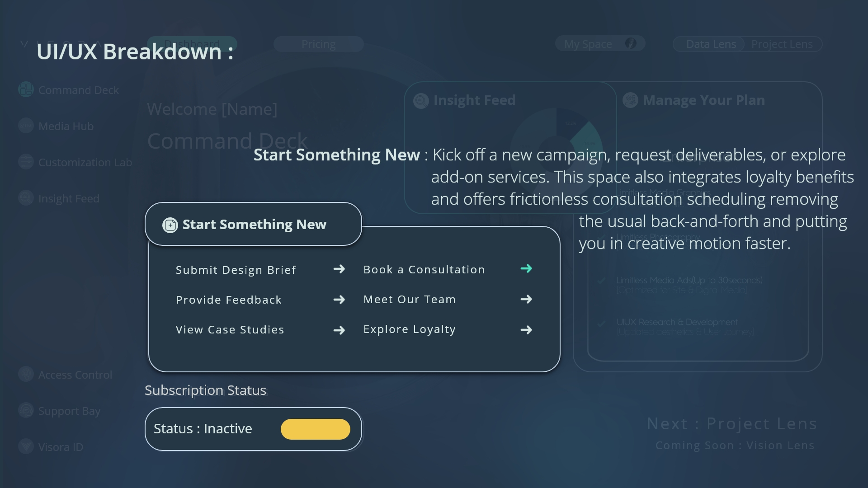Click the arrow next to Meet Our Team

[526, 299]
